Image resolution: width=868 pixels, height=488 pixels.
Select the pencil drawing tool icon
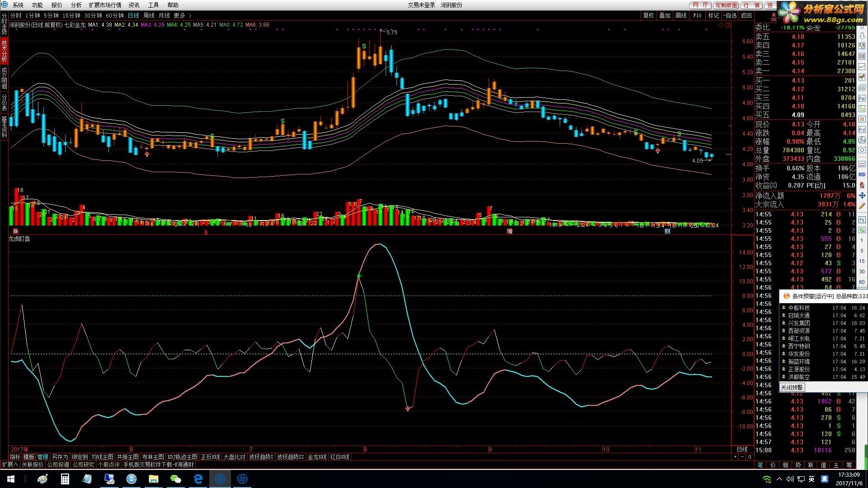coord(862,206)
